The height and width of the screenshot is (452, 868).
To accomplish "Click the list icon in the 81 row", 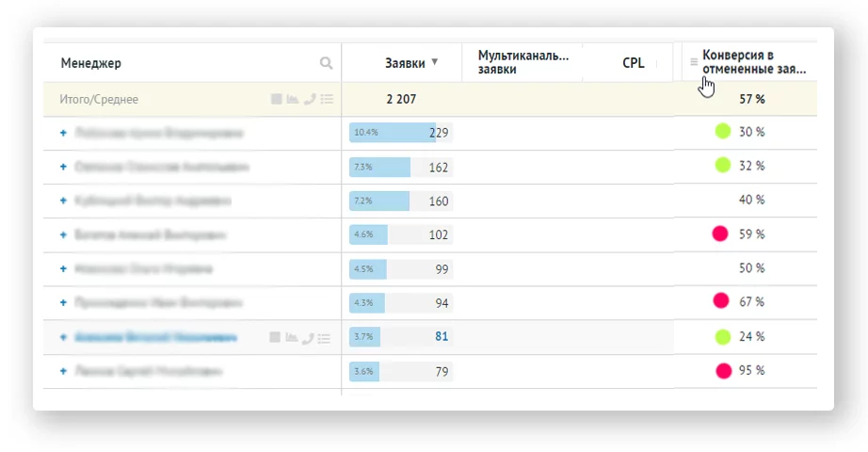I will tap(326, 337).
